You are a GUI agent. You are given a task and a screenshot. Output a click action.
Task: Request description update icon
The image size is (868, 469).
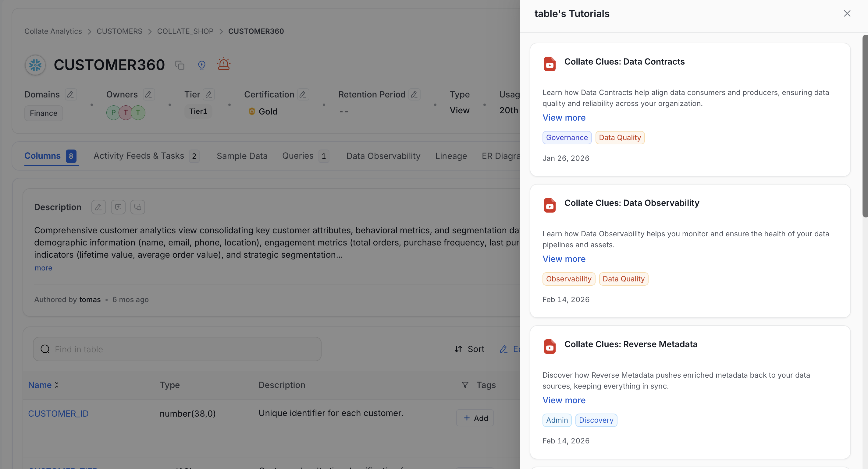pos(118,207)
